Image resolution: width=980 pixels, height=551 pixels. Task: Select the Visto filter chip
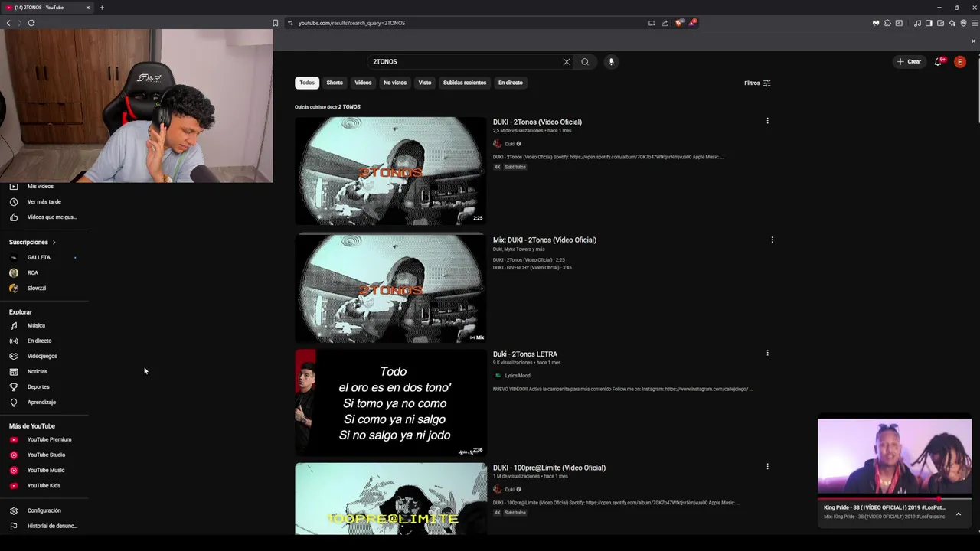(x=425, y=83)
